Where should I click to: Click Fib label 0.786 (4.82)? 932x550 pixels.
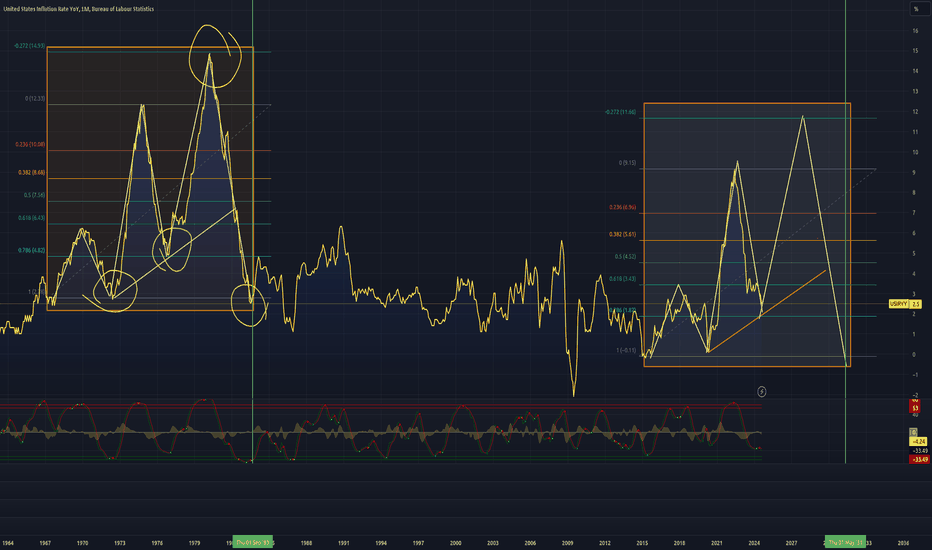pos(32,250)
